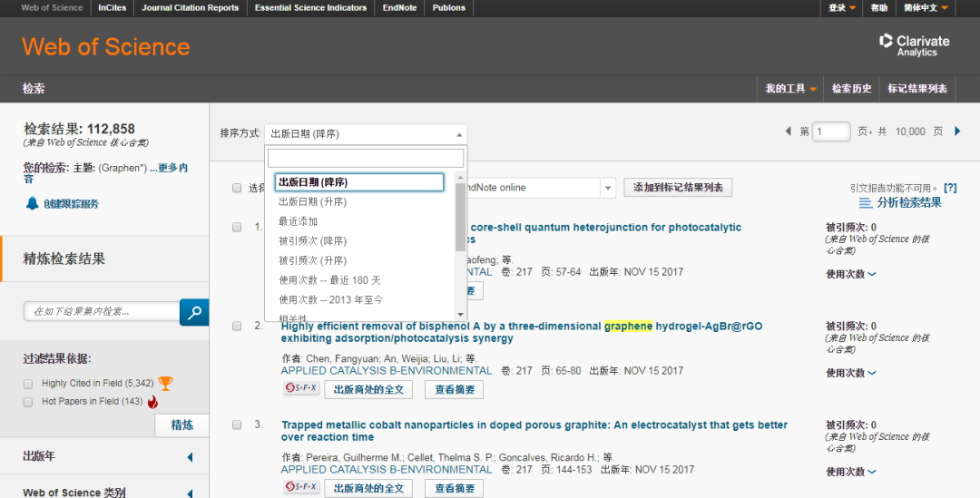The width and height of the screenshot is (980, 498).
Task: Click the Hot Papers flame icon
Action: (x=152, y=402)
